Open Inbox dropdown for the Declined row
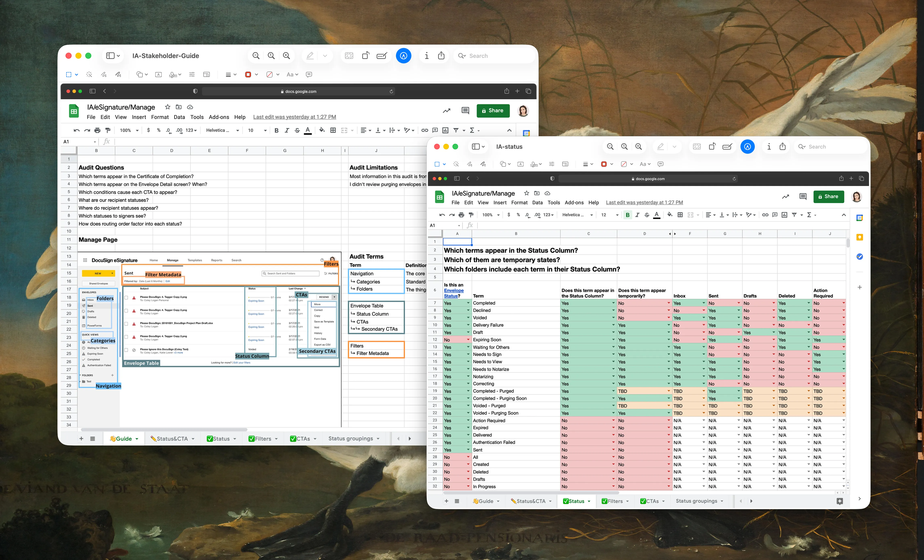924x560 pixels. [x=703, y=310]
